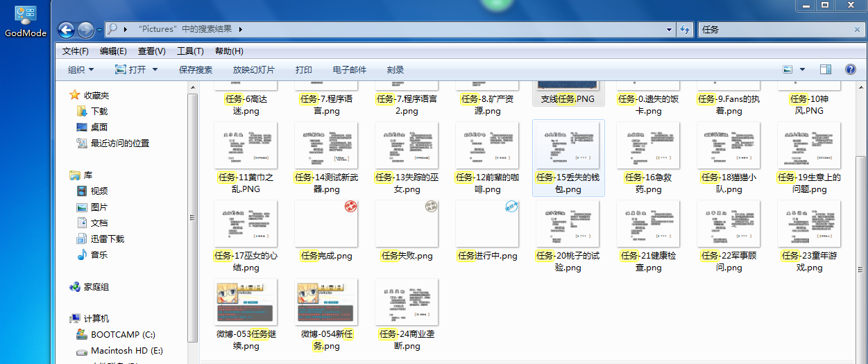This screenshot has height=364, width=868.
Task: Open the Help question mark button
Action: [x=850, y=69]
